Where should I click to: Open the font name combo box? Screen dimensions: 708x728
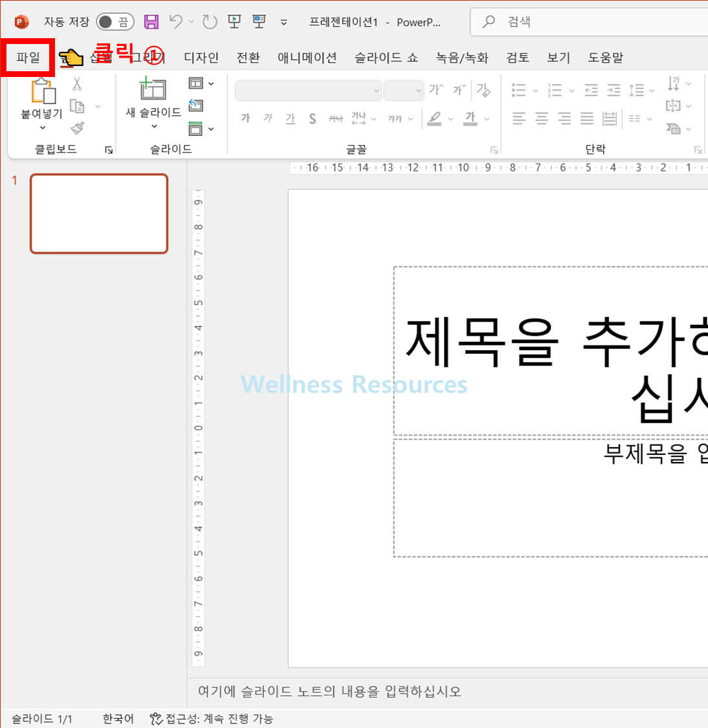(308, 91)
